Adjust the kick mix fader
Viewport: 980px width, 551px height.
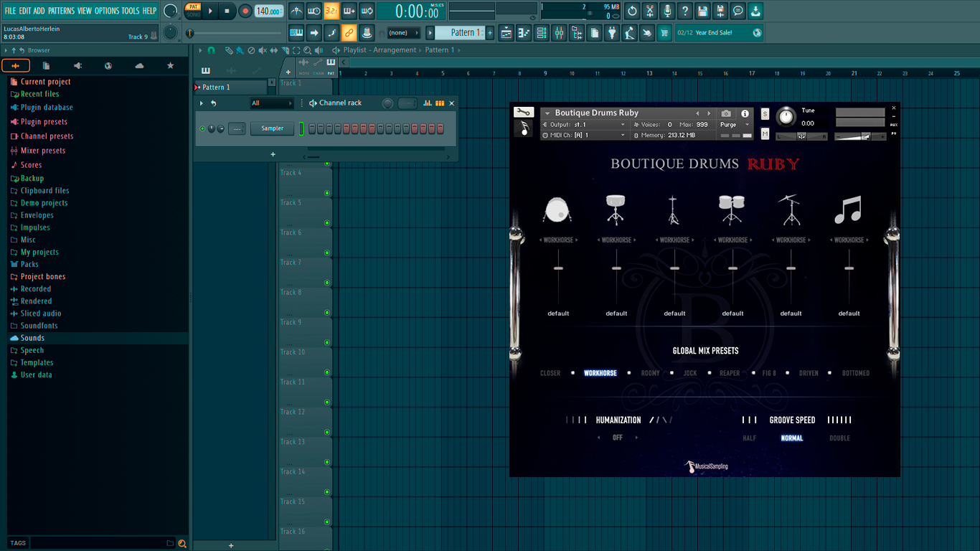click(558, 268)
